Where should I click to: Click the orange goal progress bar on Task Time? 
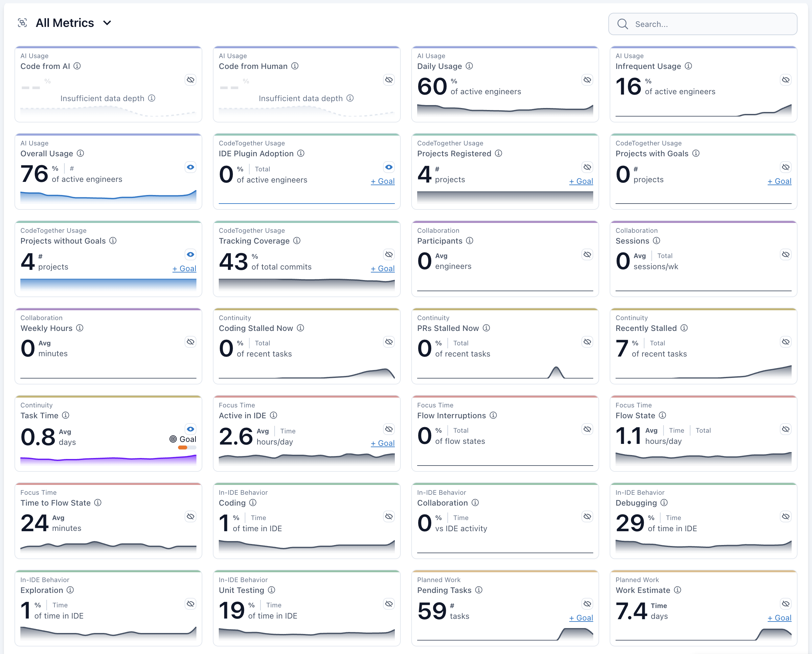[182, 447]
